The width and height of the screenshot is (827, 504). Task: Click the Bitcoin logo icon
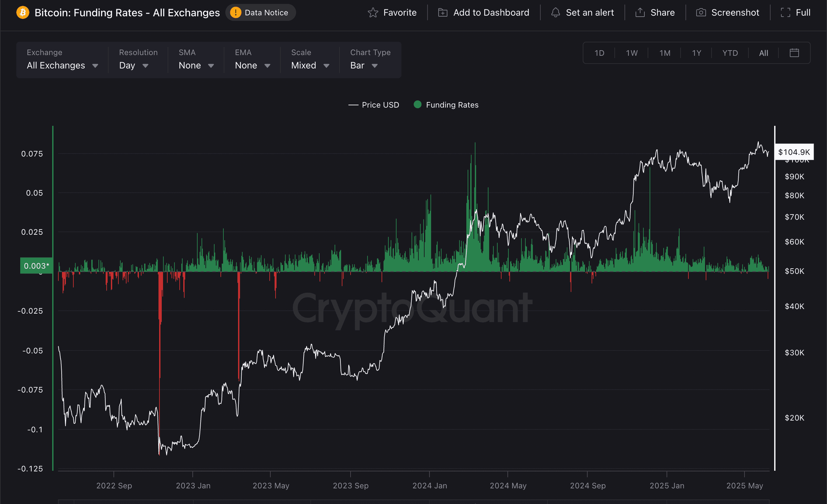23,13
